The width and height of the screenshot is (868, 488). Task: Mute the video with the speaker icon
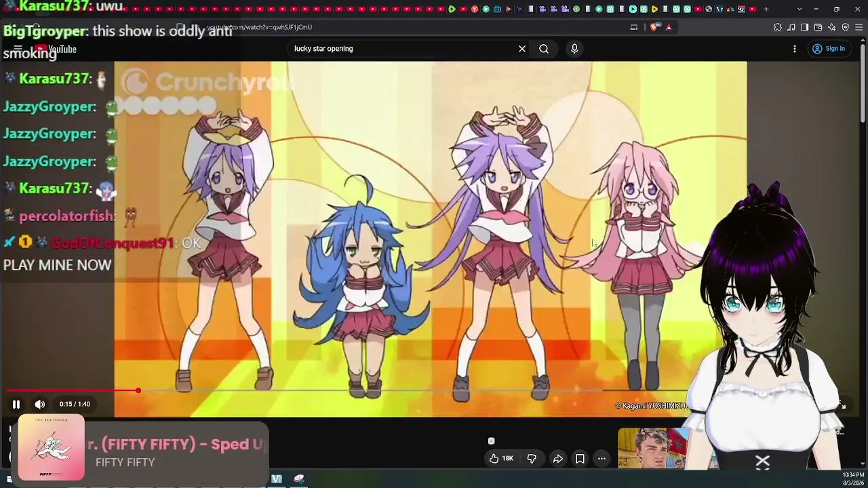tap(40, 404)
